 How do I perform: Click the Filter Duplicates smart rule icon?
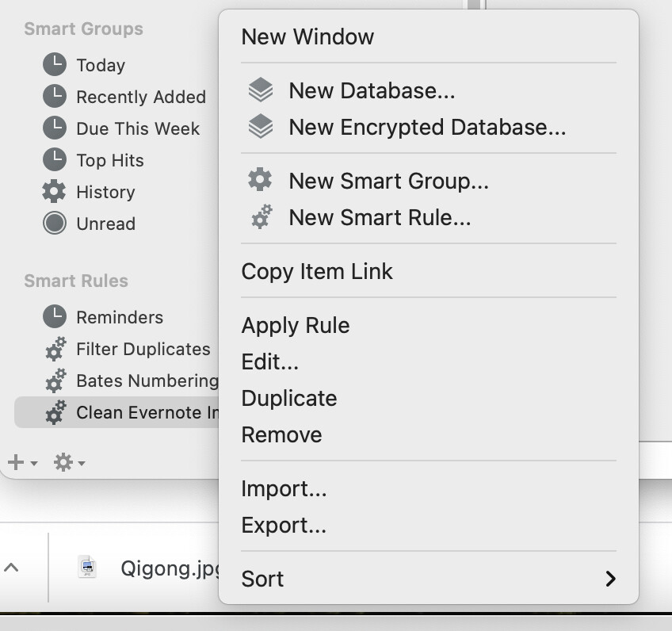click(x=54, y=349)
